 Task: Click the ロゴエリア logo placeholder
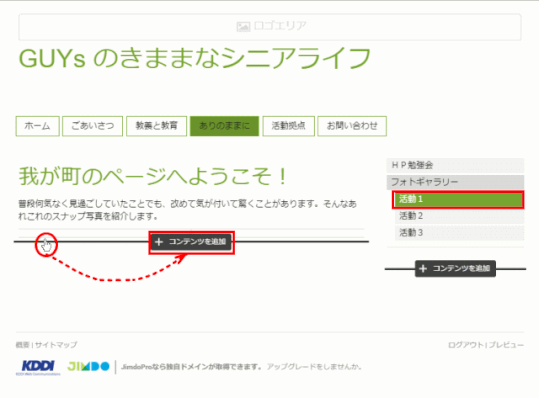270,27
